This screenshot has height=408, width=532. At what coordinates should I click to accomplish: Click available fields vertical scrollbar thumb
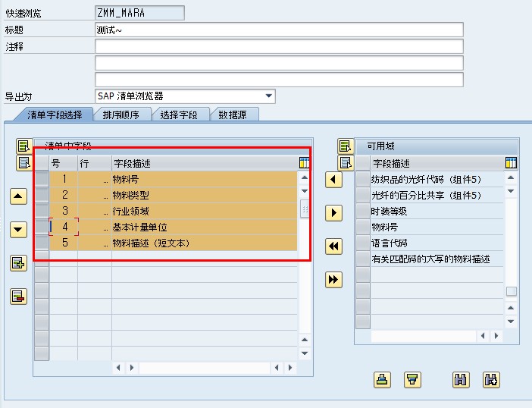(x=512, y=291)
